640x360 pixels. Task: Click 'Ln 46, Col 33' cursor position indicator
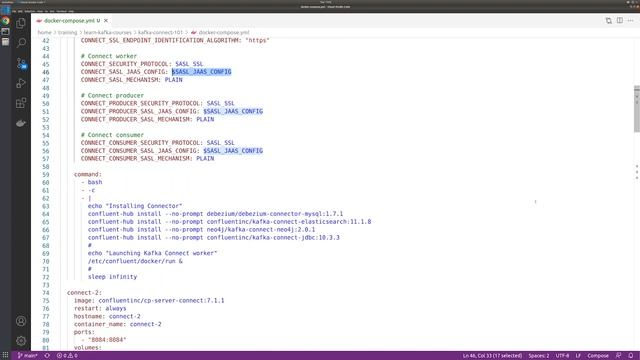492,356
